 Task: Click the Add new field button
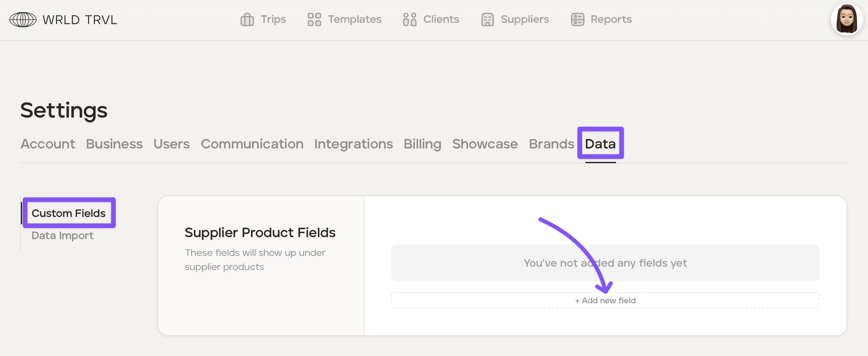point(605,301)
